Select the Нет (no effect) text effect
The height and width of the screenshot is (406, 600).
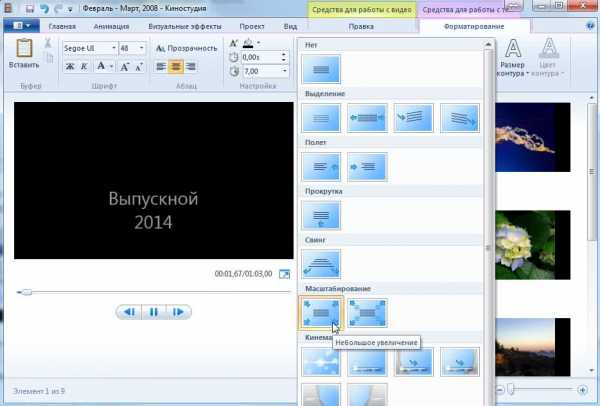coord(321,69)
